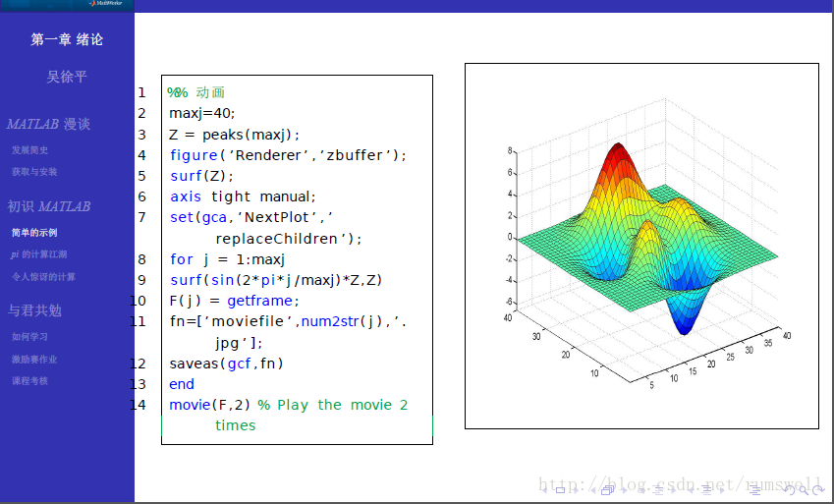
Task: Open the 课程考核 subsection
Action: pos(29,381)
